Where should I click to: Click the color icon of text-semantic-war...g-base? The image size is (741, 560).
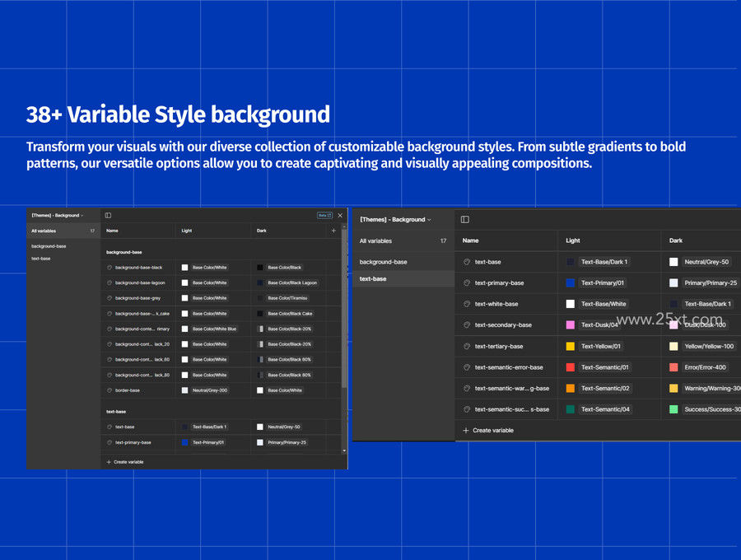coord(467,388)
